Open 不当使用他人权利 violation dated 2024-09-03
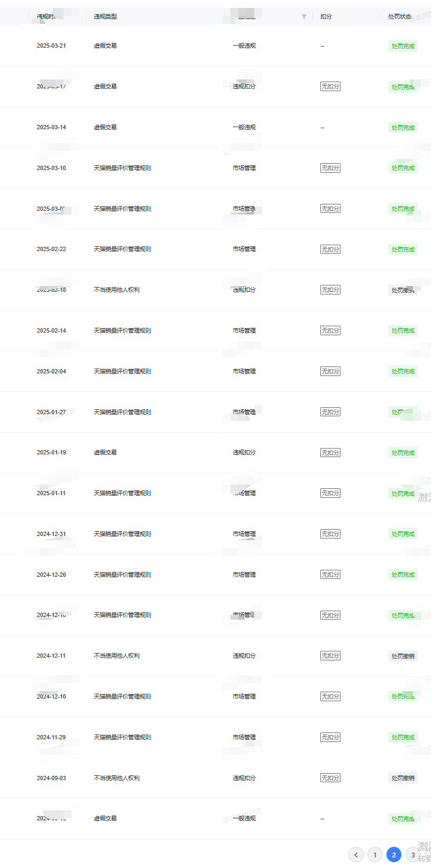The image size is (431, 868). (x=116, y=778)
